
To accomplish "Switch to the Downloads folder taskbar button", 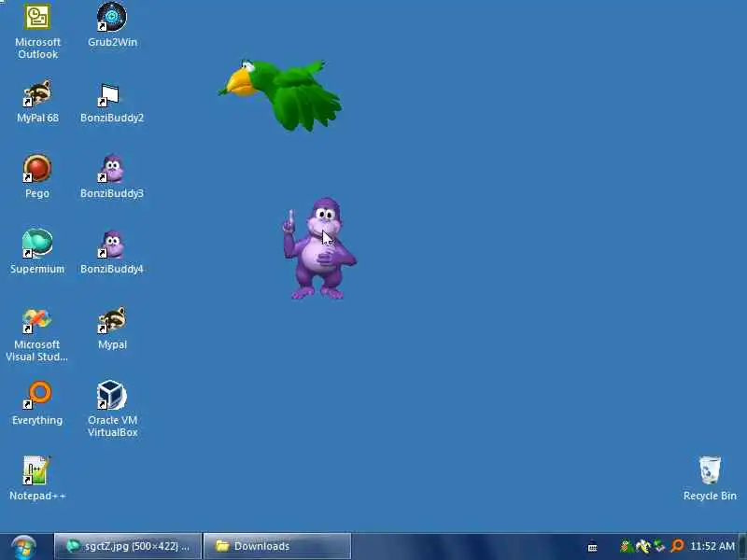I will tap(277, 546).
